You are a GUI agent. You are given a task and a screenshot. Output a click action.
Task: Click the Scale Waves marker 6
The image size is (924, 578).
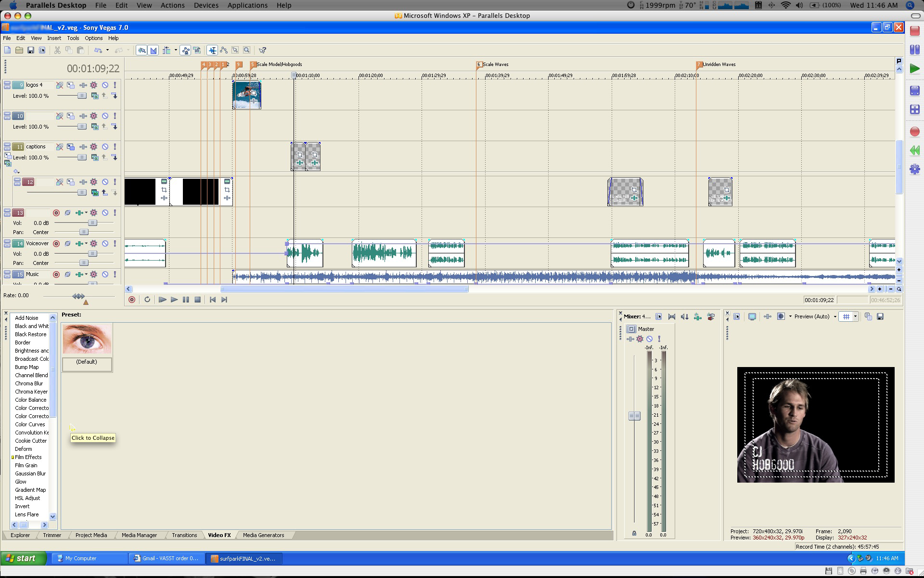pyautogui.click(x=479, y=65)
